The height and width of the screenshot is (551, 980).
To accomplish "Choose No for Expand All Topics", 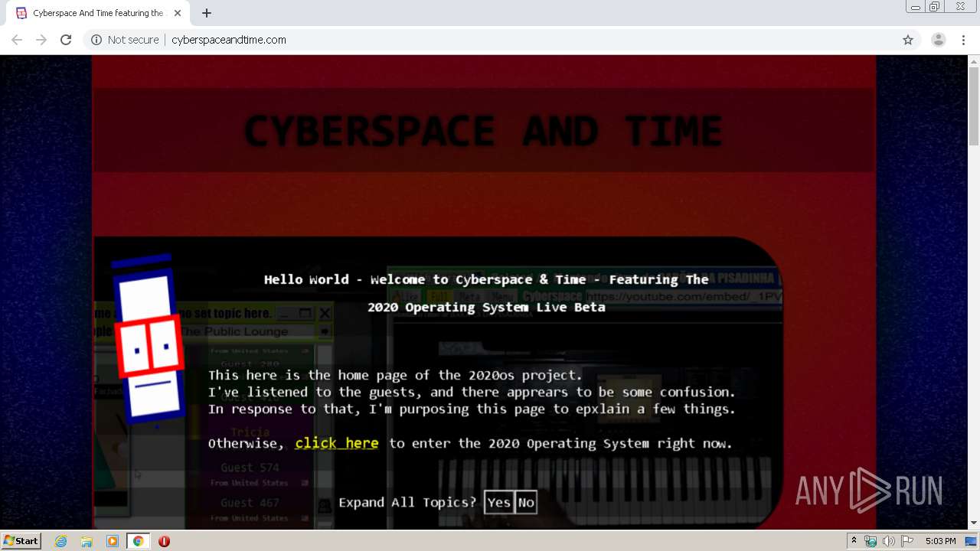I will coord(526,503).
